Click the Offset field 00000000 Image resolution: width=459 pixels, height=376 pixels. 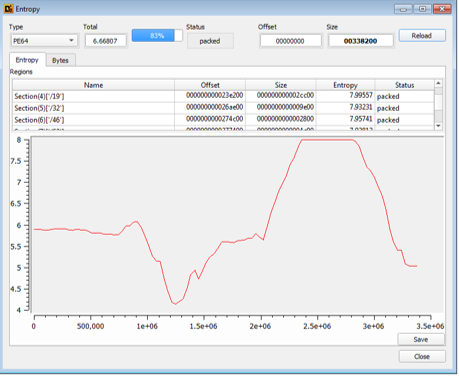click(x=290, y=41)
